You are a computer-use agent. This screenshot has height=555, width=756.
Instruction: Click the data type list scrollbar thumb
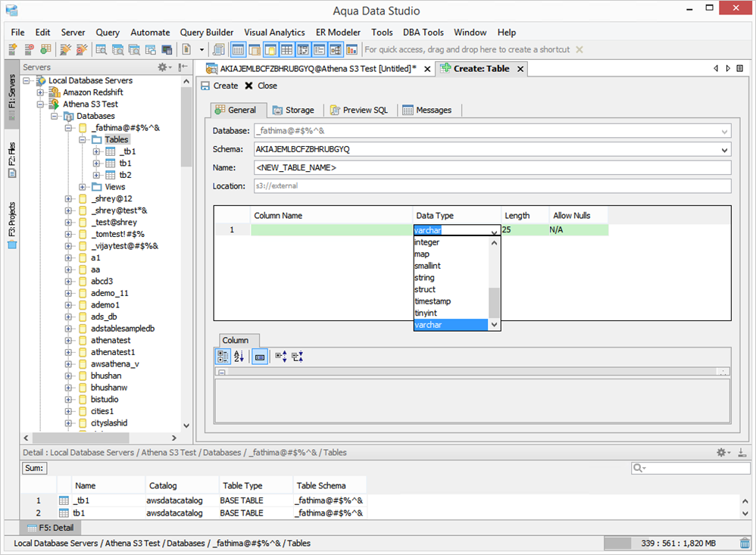click(494, 303)
